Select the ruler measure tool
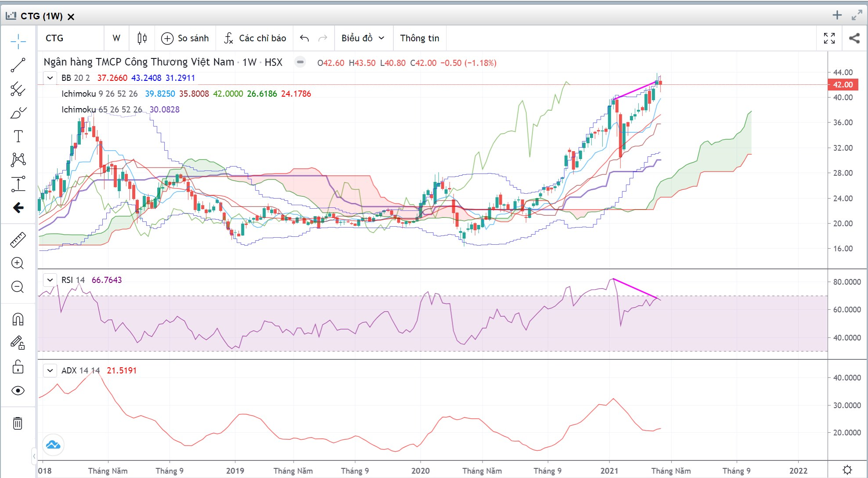This screenshot has height=478, width=868. tap(18, 239)
